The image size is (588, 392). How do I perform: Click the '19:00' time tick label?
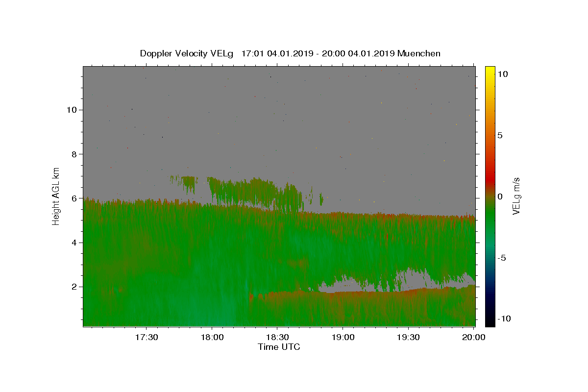(x=343, y=337)
